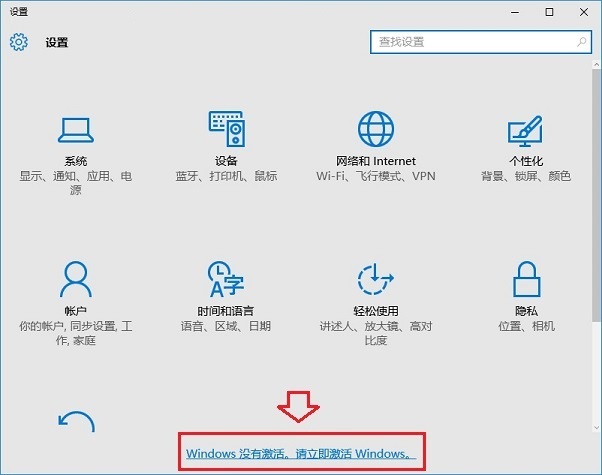Open the 系统 laptop icon
602x475 pixels.
(76, 130)
